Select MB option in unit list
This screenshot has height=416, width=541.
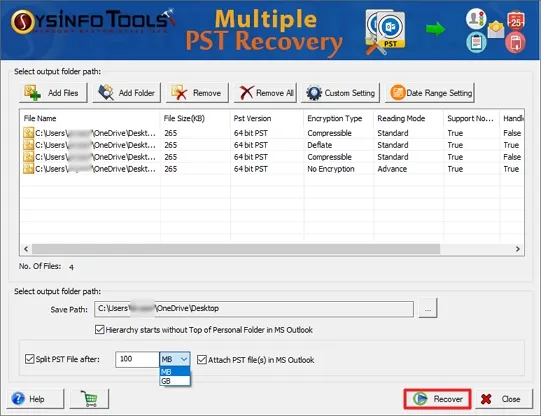coord(175,372)
